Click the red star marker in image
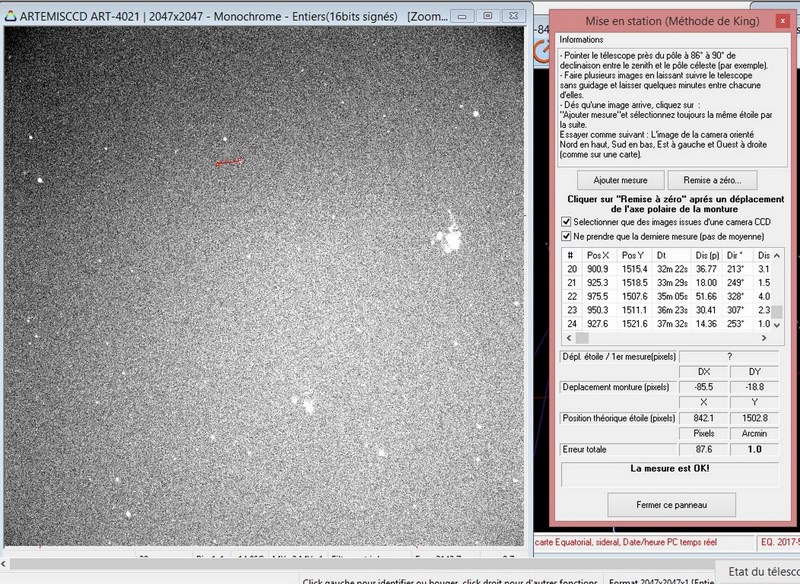The image size is (800, 584). click(230, 161)
